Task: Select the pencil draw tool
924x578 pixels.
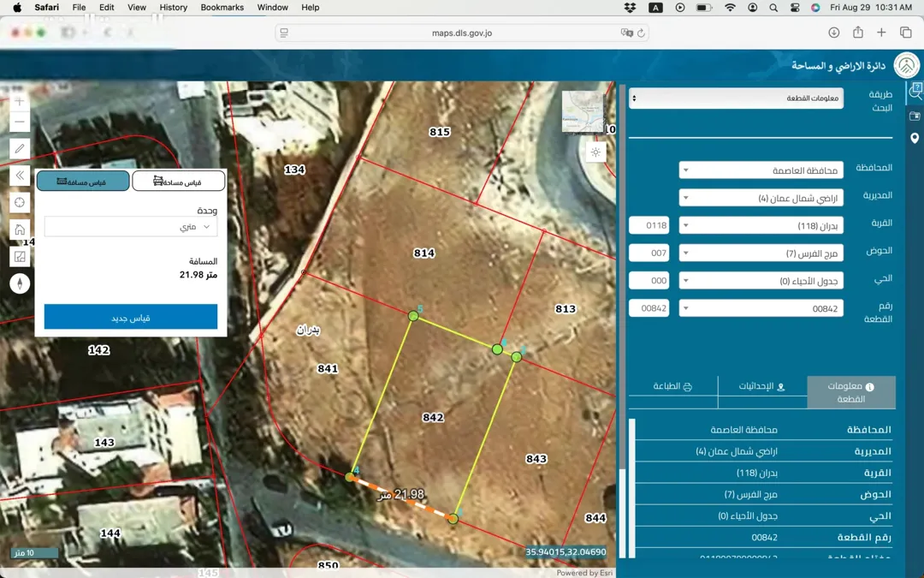Action: tap(20, 148)
